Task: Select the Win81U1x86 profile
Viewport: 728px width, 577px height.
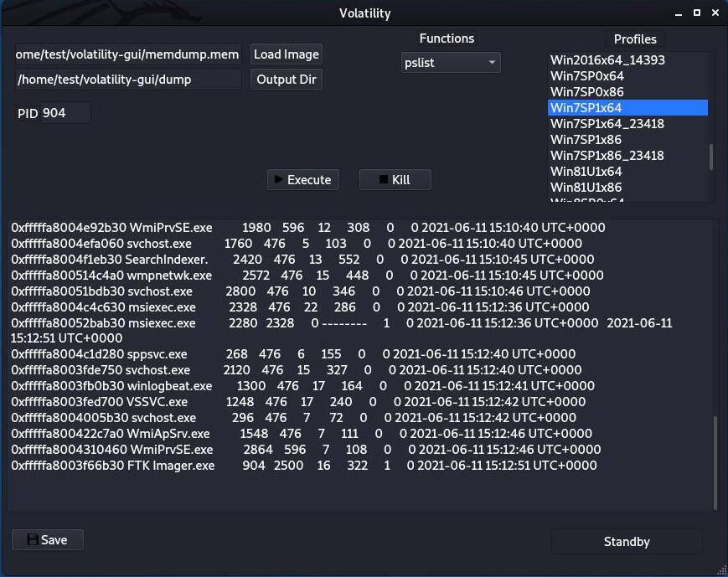Action: (627, 187)
